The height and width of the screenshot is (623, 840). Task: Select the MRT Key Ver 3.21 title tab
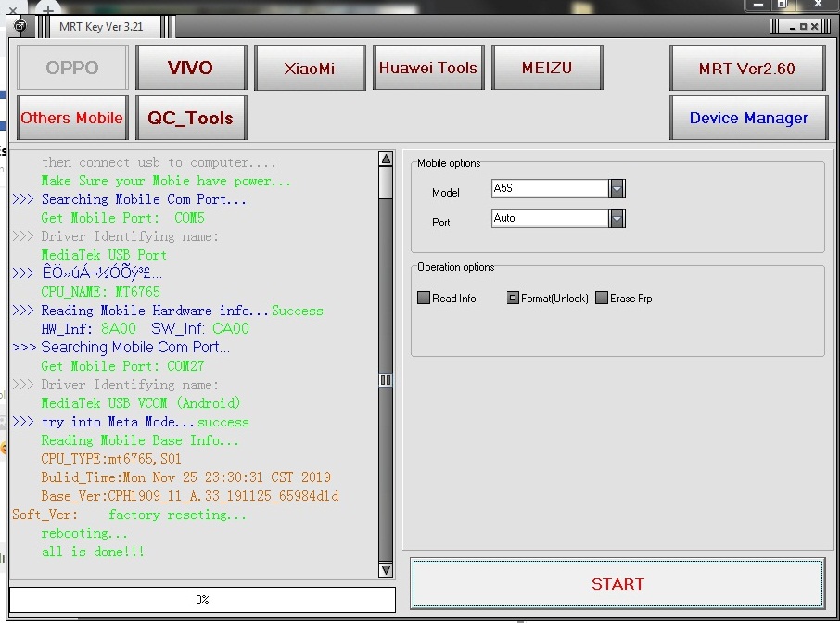101,27
